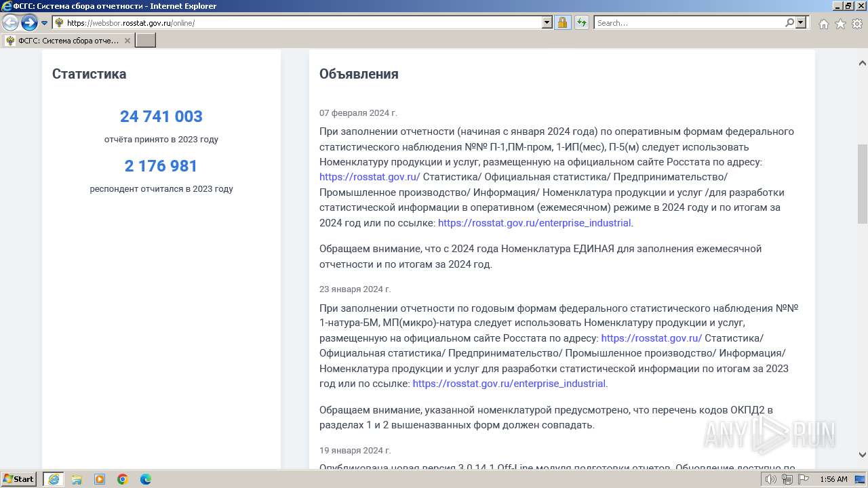Open the search provider dropdown

(x=801, y=23)
